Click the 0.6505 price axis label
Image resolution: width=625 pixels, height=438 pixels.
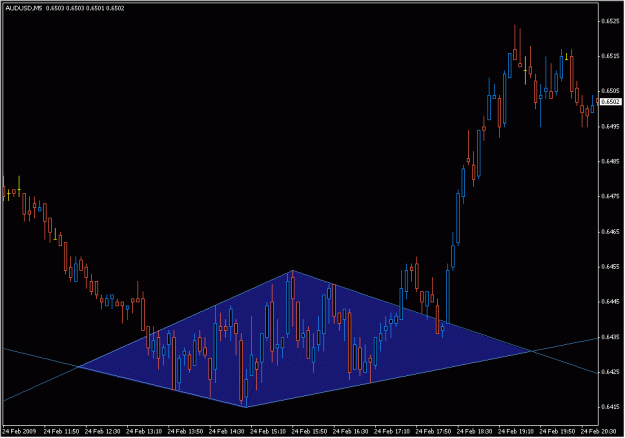610,91
